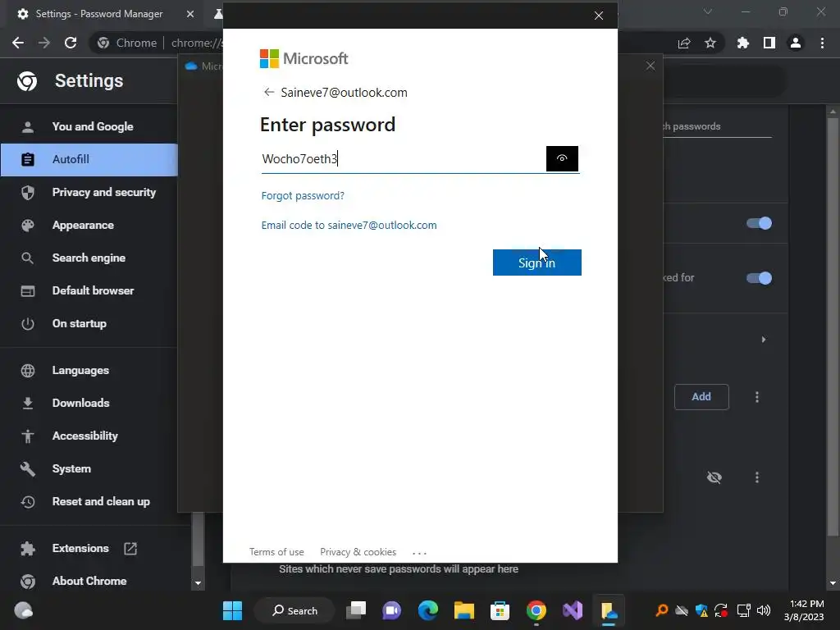Click the Extensions external link icon

click(130, 548)
